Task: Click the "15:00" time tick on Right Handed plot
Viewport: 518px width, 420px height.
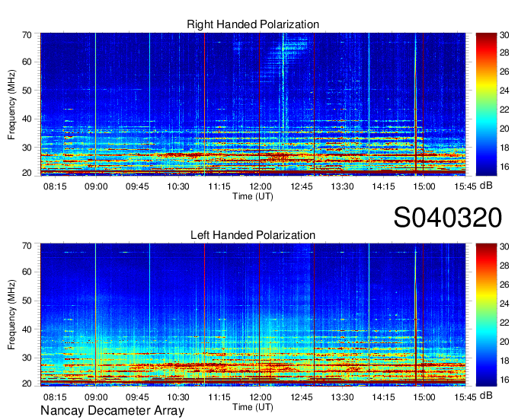Action: tap(424, 186)
